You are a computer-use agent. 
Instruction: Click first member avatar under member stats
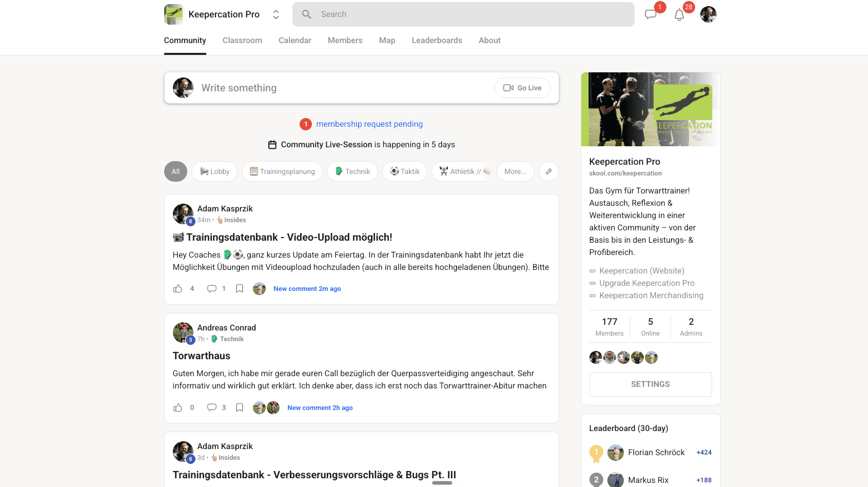point(596,357)
